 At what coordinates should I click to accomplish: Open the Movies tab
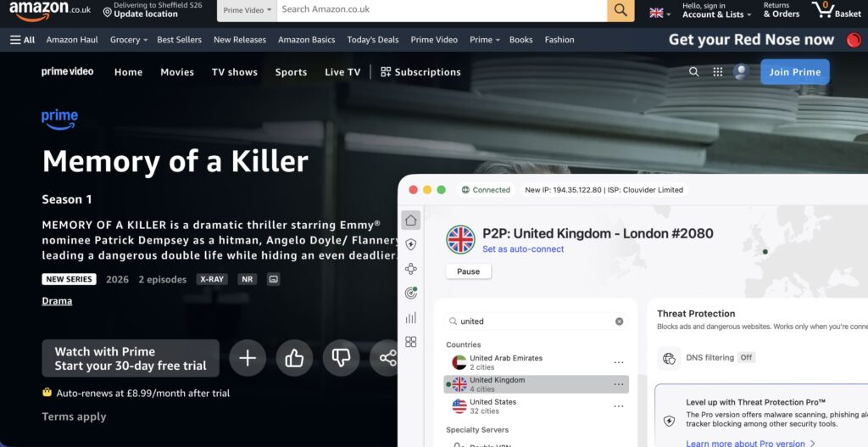[177, 72]
